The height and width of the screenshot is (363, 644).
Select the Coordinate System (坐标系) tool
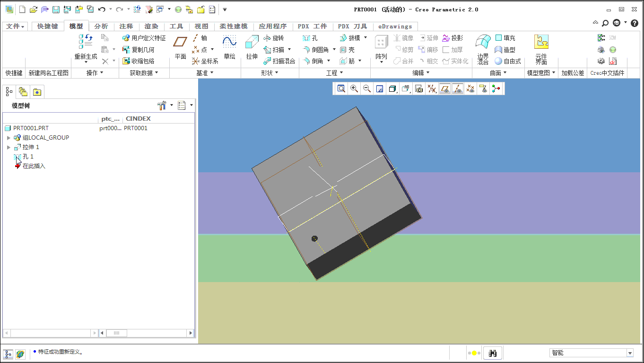point(205,61)
